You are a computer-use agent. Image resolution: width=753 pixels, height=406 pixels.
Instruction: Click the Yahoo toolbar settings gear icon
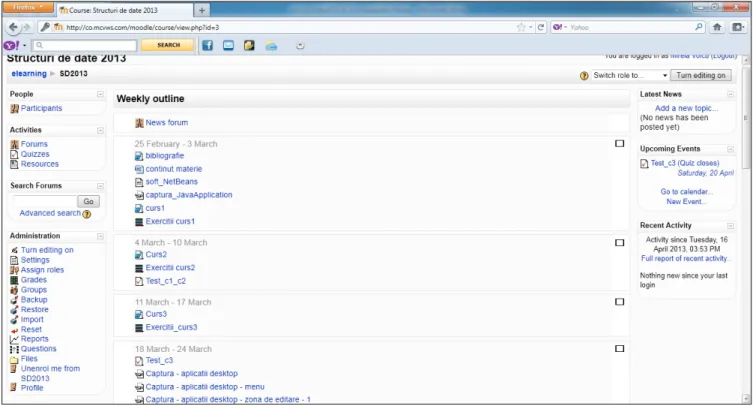click(300, 46)
